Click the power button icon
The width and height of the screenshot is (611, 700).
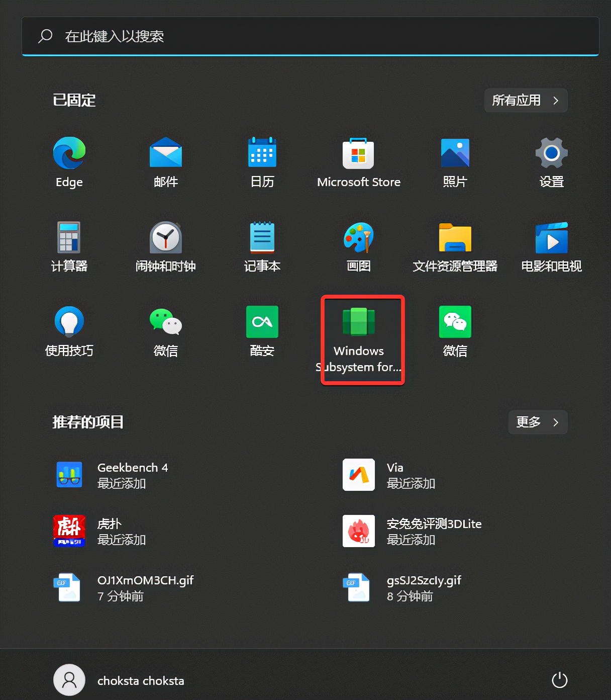pyautogui.click(x=559, y=680)
